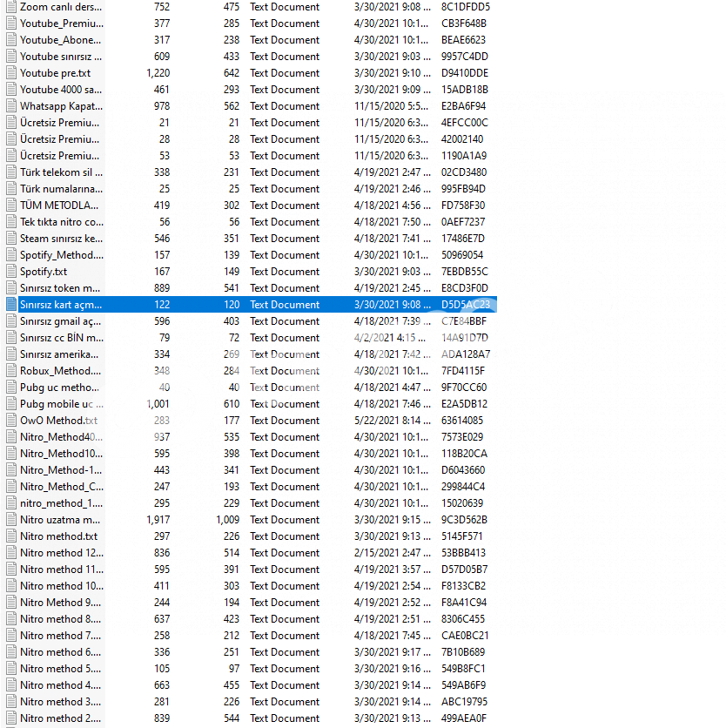Screen dimensions: 726x728
Task: Click the packed size value 1,009
Action: click(x=227, y=520)
